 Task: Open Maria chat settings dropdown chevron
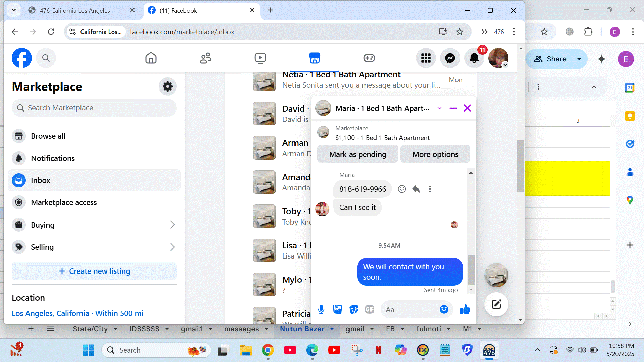[439, 108]
